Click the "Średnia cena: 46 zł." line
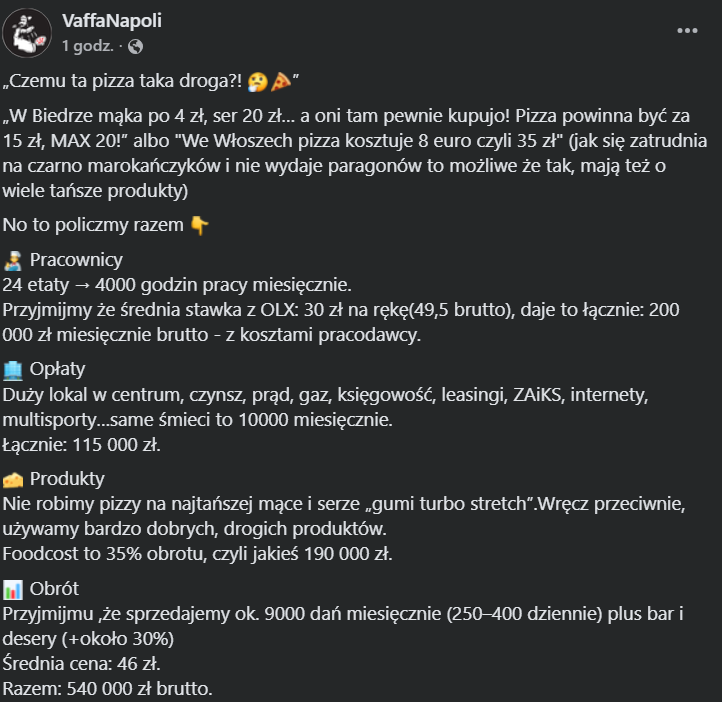The width and height of the screenshot is (722, 702). (80, 661)
